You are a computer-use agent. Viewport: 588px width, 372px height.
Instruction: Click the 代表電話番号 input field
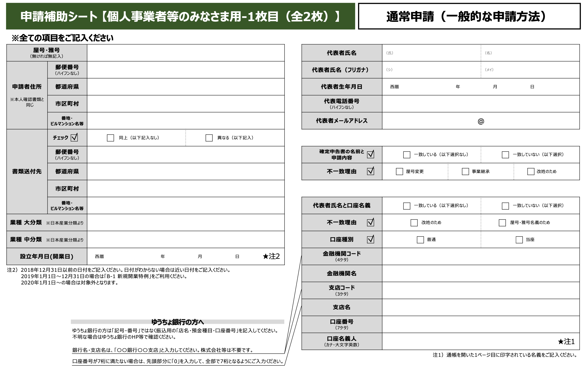click(481, 104)
